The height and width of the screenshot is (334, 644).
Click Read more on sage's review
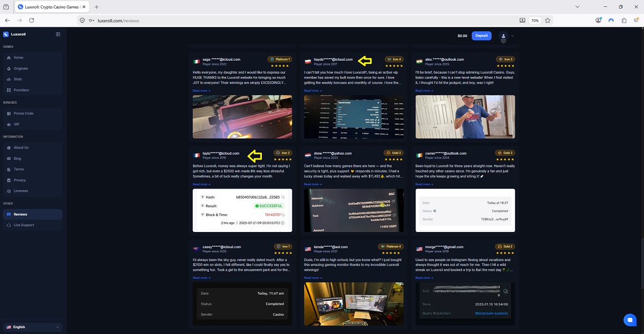(x=201, y=91)
